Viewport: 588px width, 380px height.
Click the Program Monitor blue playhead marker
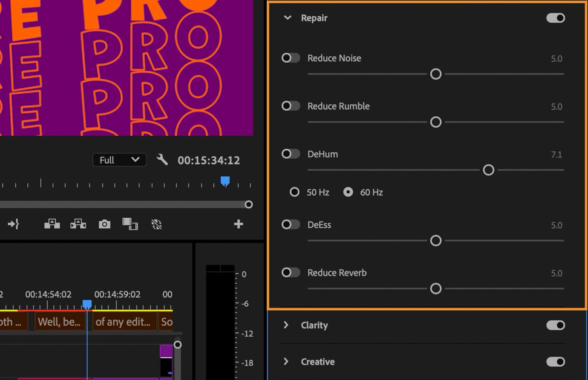click(x=225, y=181)
